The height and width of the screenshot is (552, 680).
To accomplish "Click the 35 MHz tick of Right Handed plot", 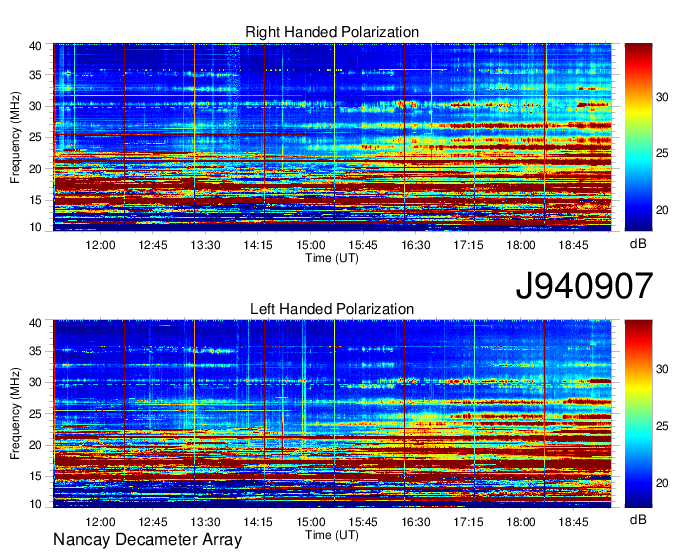I will 35,75.
